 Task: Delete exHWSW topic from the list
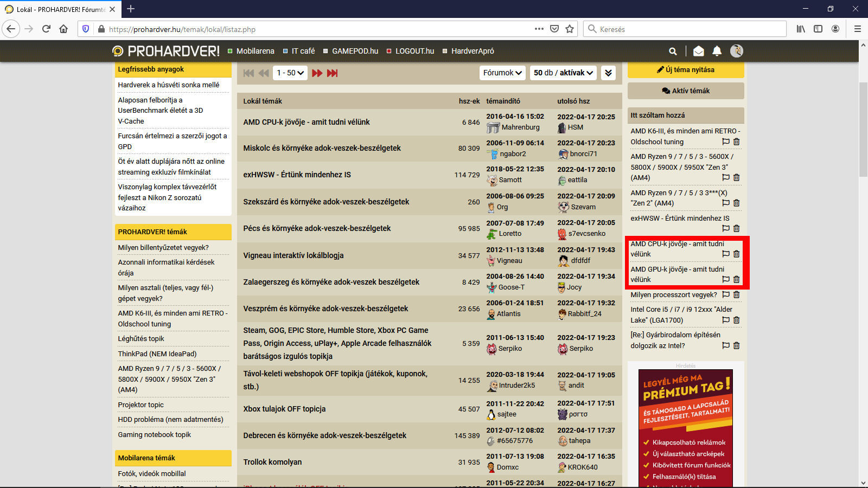tap(737, 228)
